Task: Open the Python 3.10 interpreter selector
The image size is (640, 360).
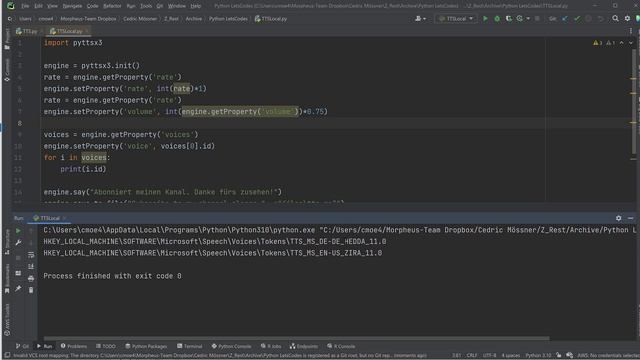Action: [x=538, y=356]
